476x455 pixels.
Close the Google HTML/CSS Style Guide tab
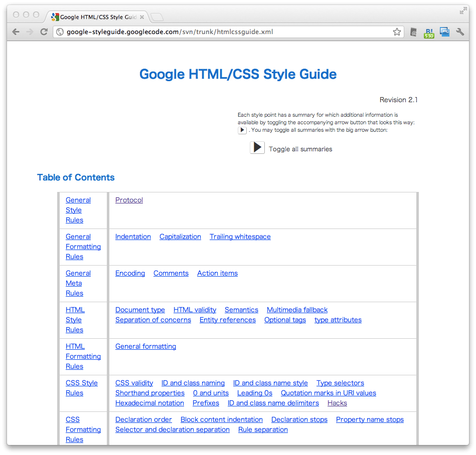point(142,17)
